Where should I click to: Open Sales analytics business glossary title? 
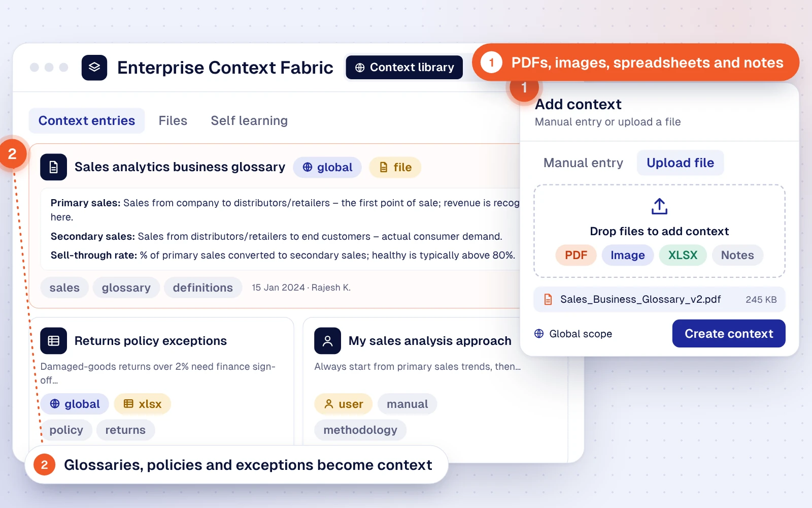click(180, 167)
